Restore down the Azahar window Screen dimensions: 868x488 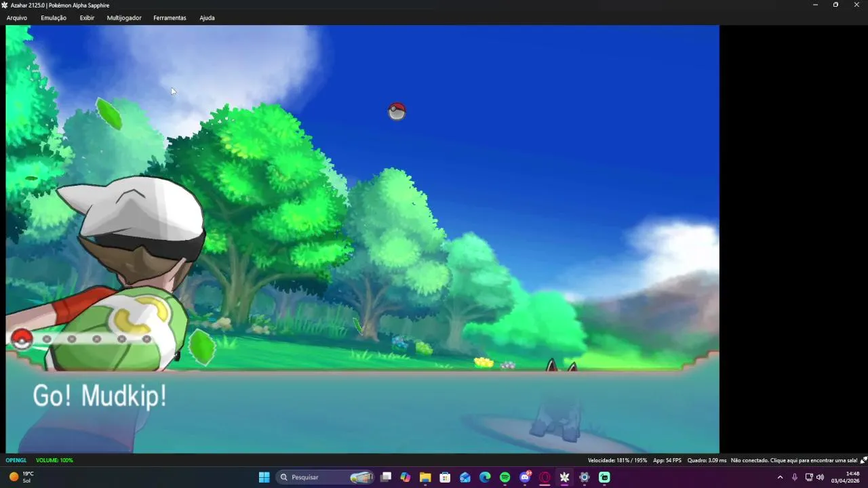click(x=835, y=5)
